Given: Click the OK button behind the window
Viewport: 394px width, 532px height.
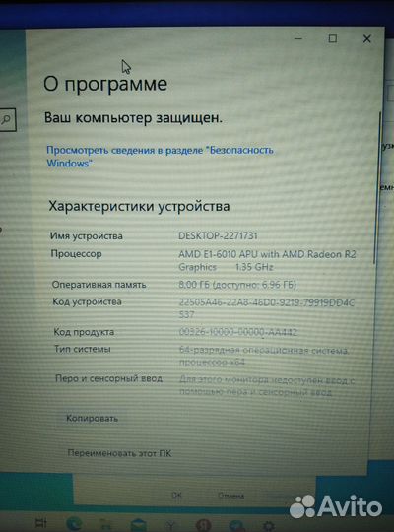Looking at the screenshot, I should 177,495.
